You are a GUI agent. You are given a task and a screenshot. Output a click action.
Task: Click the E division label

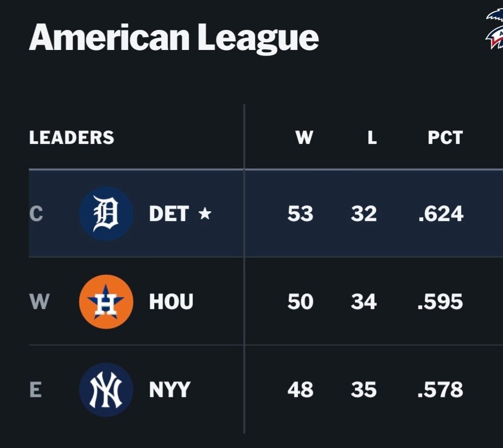[35, 389]
